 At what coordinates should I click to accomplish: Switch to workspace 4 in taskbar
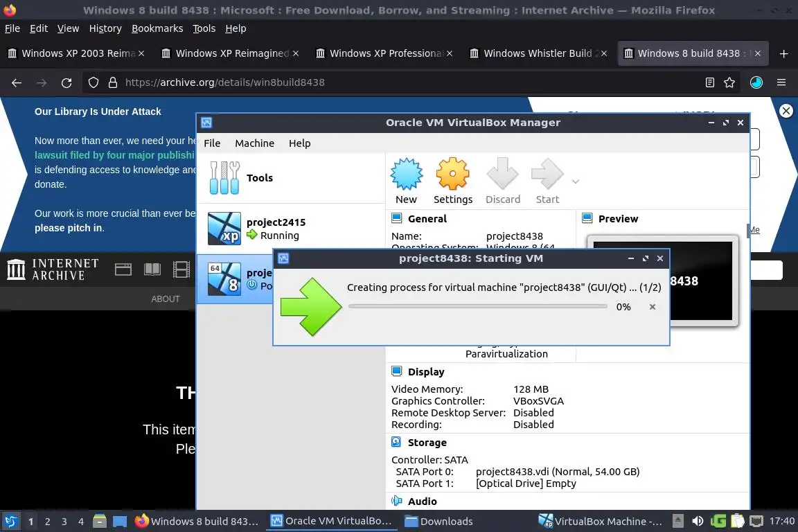[81, 522]
